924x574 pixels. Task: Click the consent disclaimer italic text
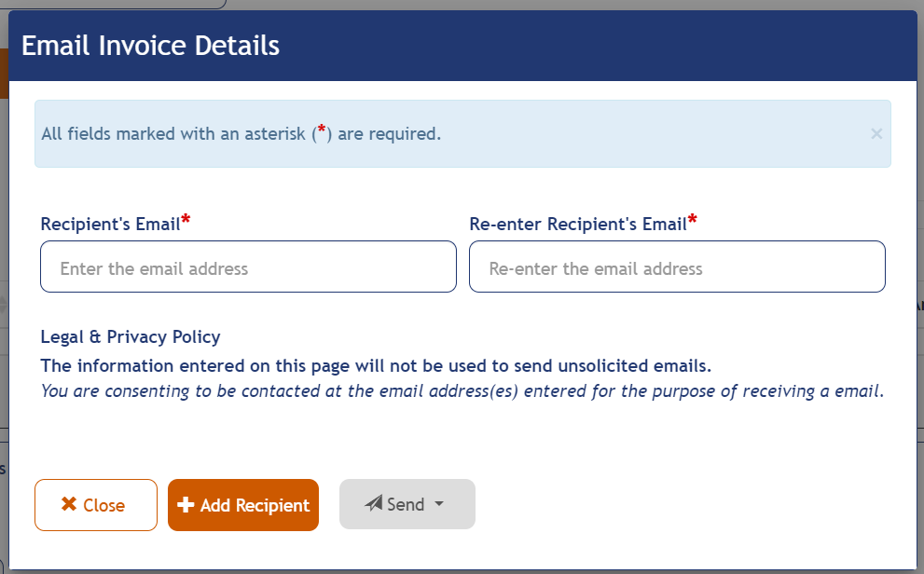point(462,390)
